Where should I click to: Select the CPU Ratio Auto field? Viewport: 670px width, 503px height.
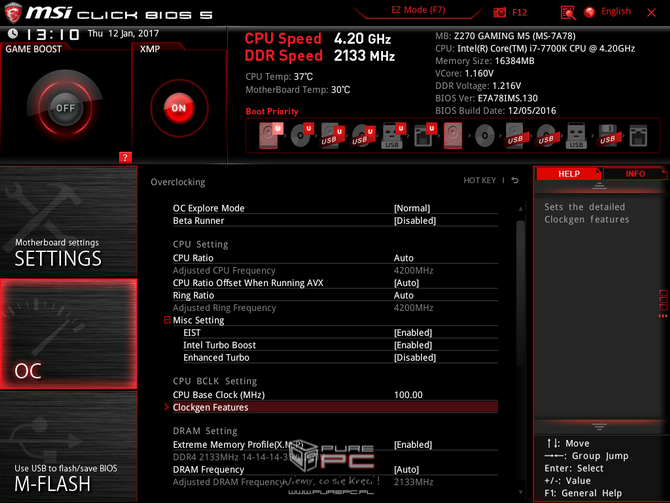tap(335, 258)
